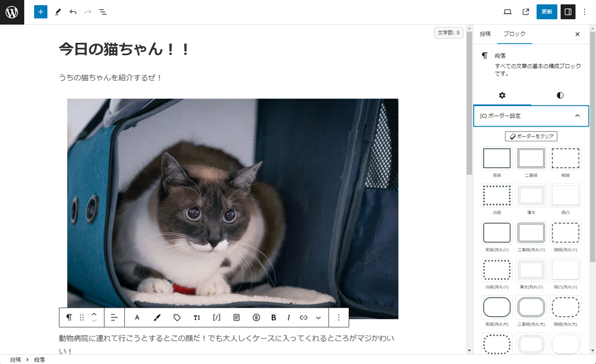This screenshot has width=596, height=364.
Task: Click the undo arrow in the top toolbar
Action: point(73,11)
